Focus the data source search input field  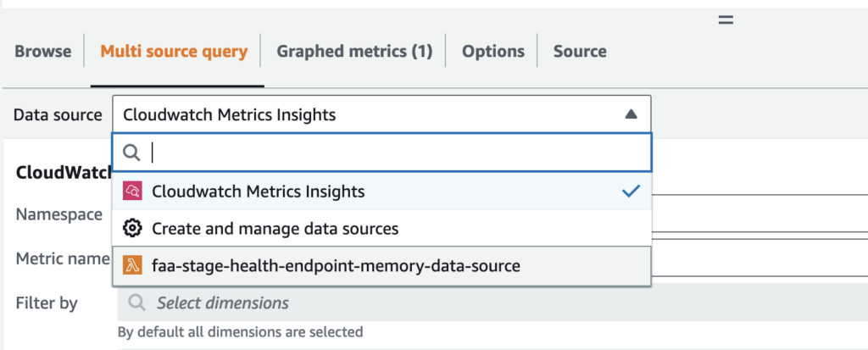click(382, 153)
